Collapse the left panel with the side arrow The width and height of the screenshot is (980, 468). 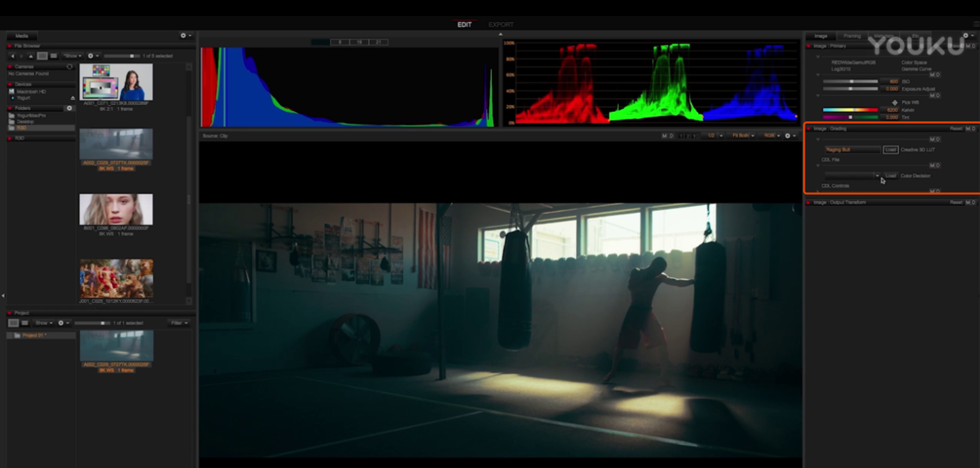tap(3, 295)
